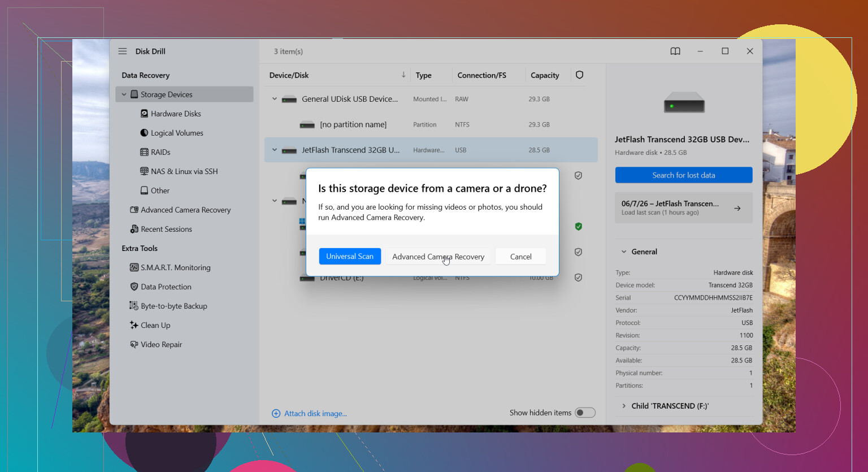Click the protection shield column header icon

pos(579,75)
